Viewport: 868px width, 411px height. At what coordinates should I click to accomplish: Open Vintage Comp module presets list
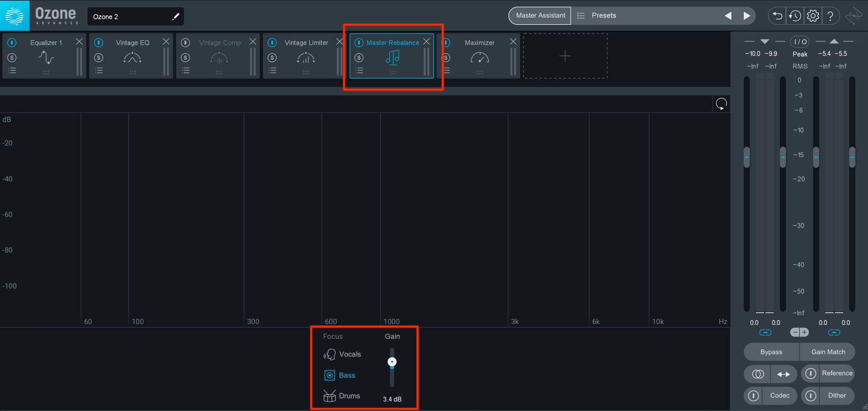(x=186, y=70)
